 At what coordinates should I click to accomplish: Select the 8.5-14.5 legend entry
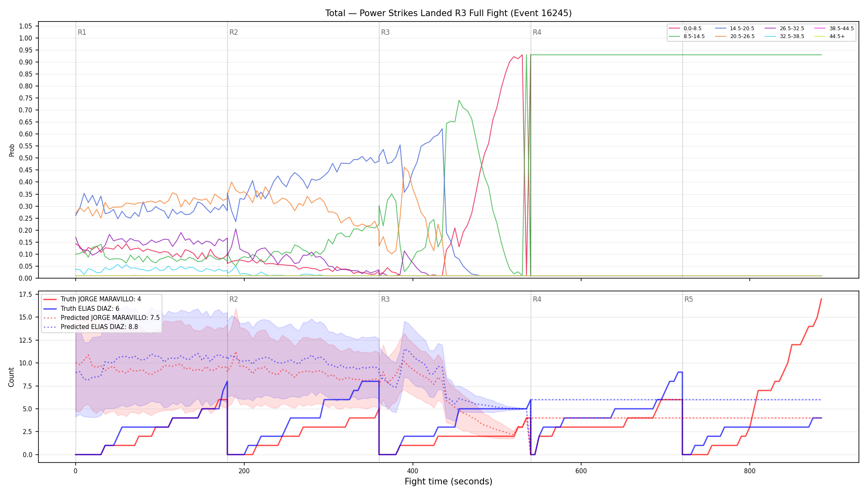click(x=687, y=36)
